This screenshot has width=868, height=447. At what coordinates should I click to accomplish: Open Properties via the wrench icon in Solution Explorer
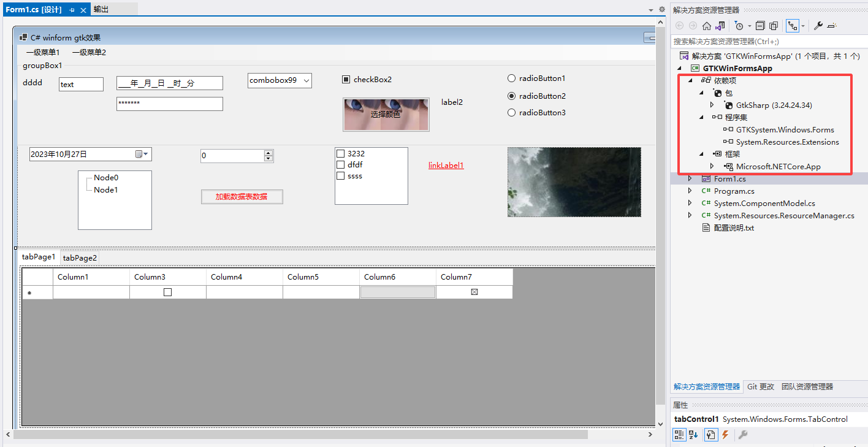click(x=818, y=26)
